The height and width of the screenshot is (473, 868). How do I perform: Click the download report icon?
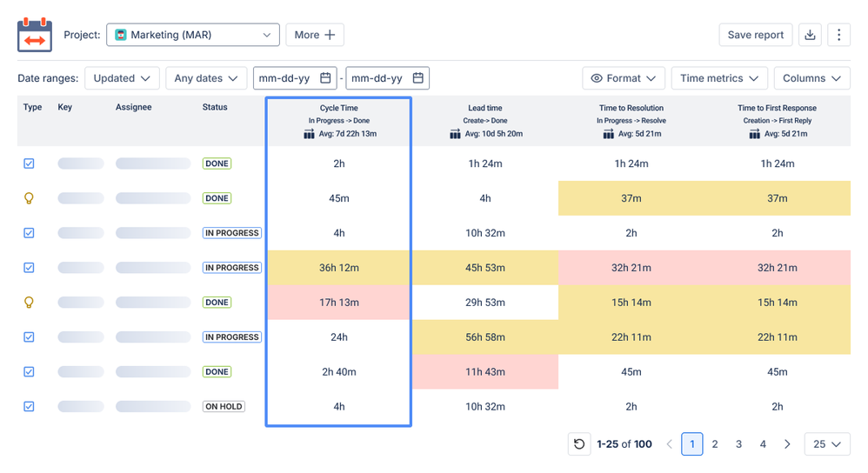(x=810, y=35)
